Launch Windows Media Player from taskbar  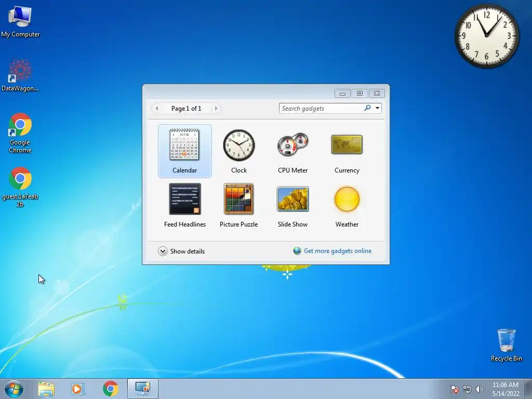[78, 389]
